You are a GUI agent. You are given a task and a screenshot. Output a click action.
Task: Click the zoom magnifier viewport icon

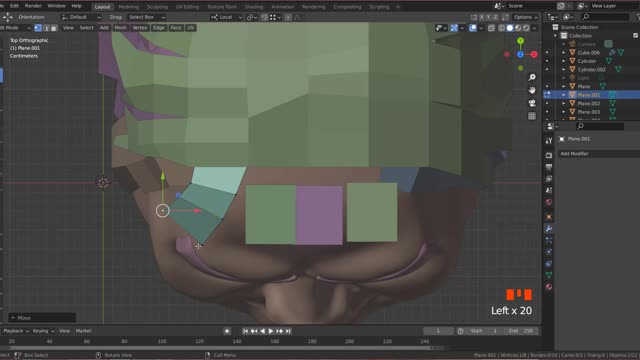coord(532,77)
